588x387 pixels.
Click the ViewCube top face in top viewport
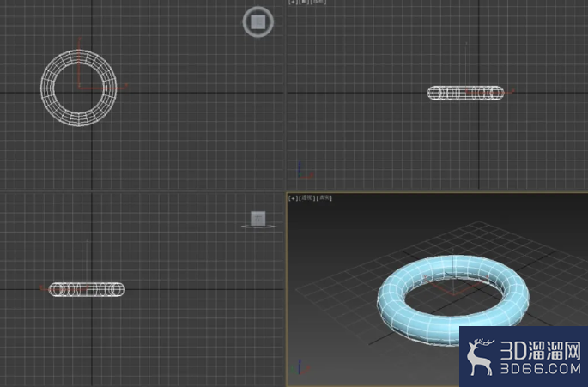coord(258,21)
